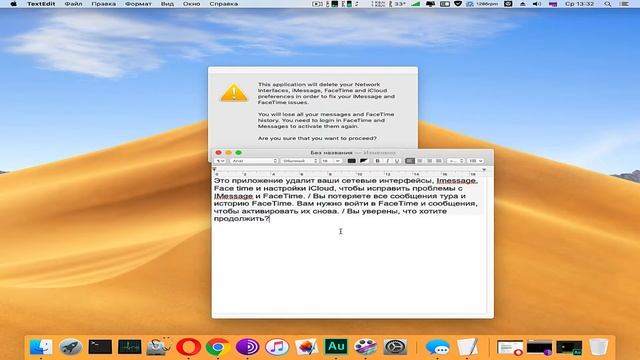Viewport: 640px width, 360px height.
Task: Toggle bold formatting
Action: coord(378,161)
